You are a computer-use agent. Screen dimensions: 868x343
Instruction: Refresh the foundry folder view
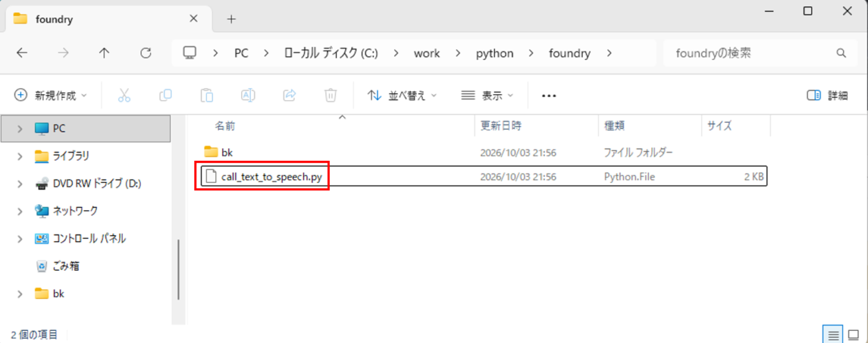(x=146, y=53)
